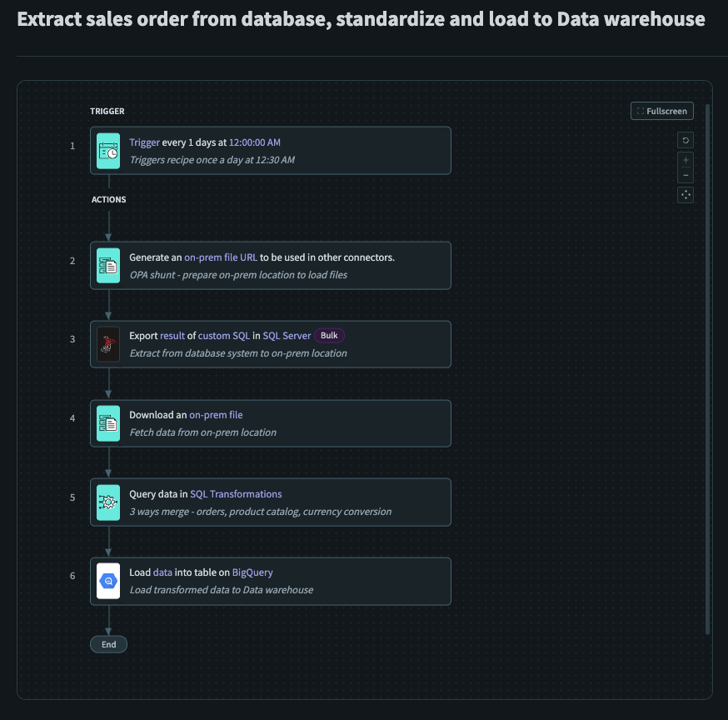Click the BigQuery connector icon on step 6
The width and height of the screenshot is (728, 720).
[x=107, y=581]
